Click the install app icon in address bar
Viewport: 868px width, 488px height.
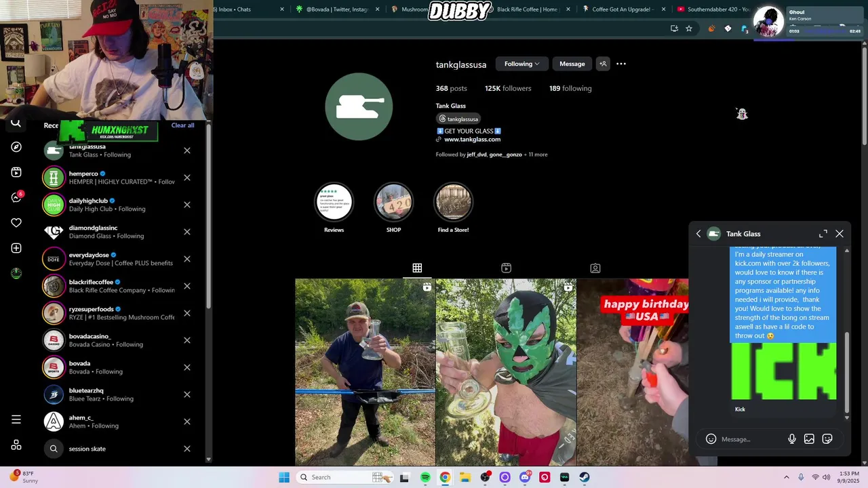point(674,28)
